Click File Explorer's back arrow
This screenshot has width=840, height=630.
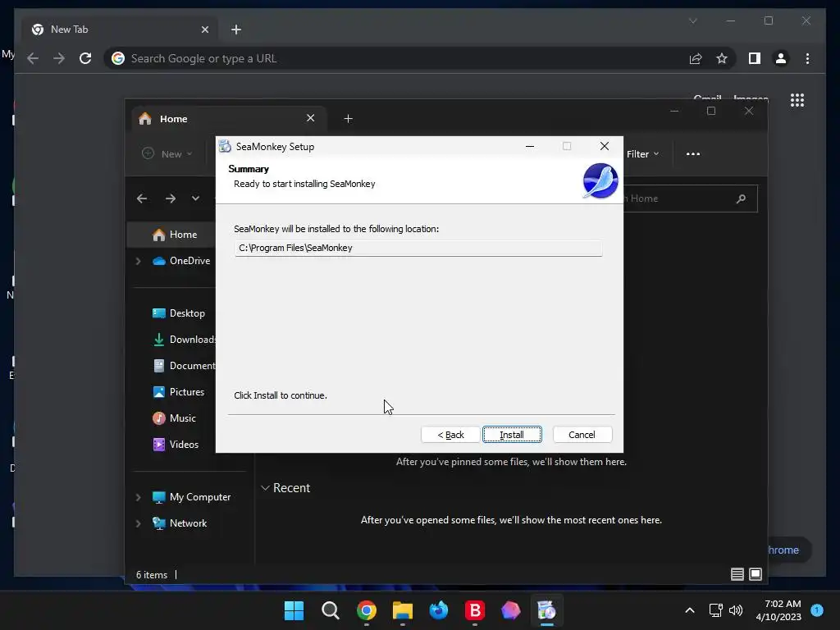coord(142,199)
